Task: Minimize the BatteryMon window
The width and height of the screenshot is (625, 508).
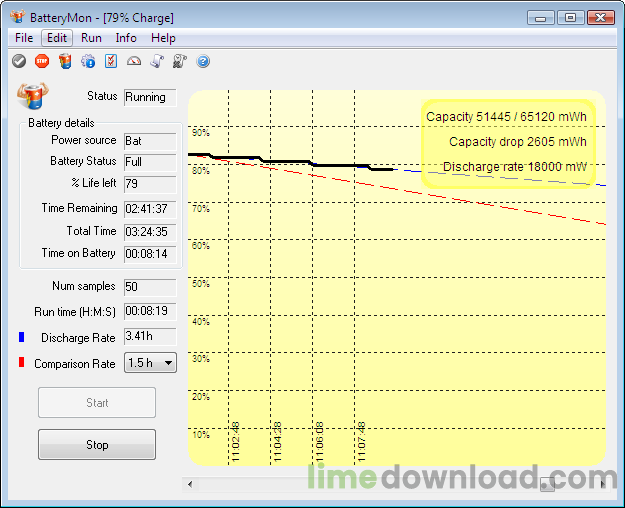Action: 540,18
